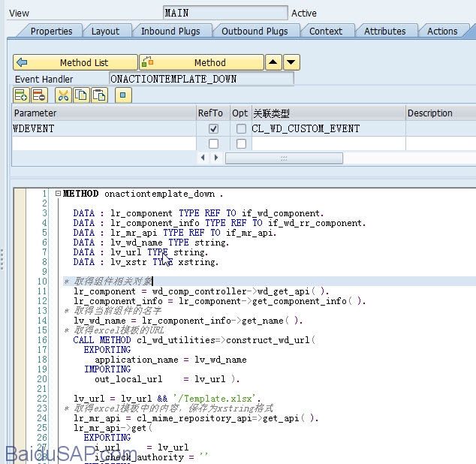Image resolution: width=476 pixels, height=464 pixels.
Task: Open the Attributes tab
Action: 384,31
